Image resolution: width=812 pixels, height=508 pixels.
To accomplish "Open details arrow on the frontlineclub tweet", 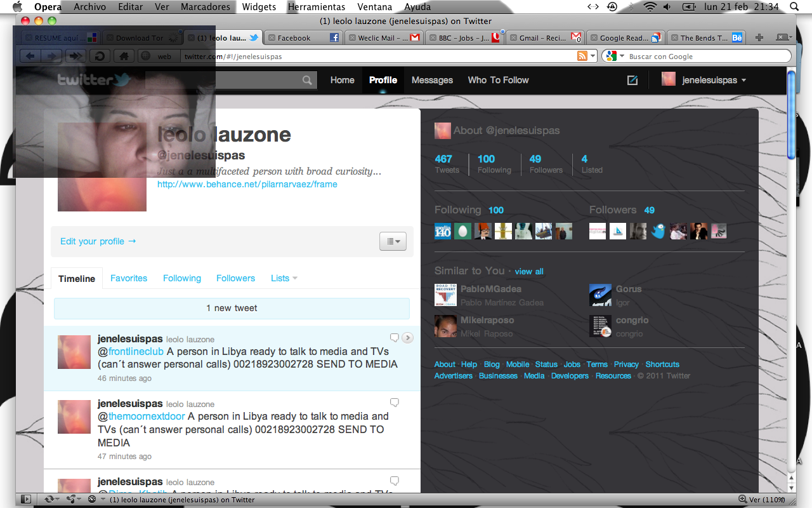I will 408,338.
